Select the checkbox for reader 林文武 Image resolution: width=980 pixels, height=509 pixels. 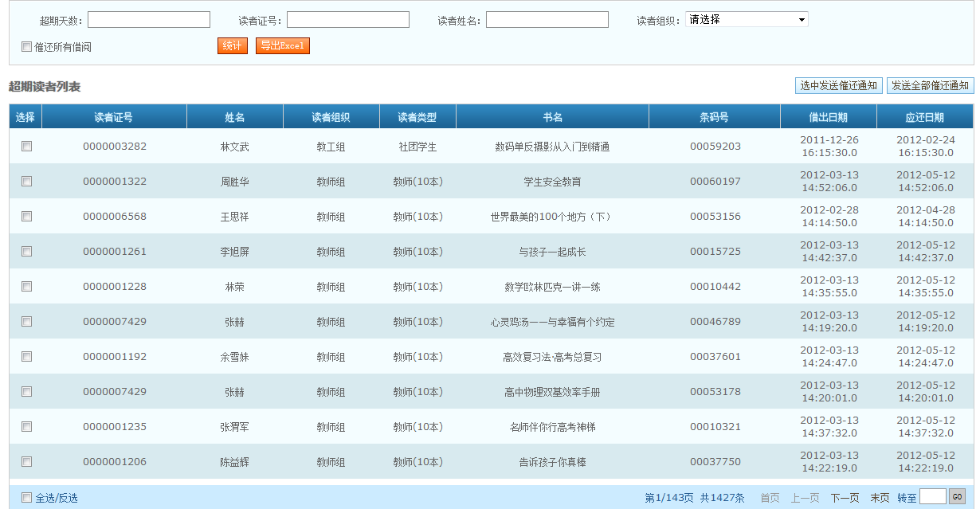[26, 147]
